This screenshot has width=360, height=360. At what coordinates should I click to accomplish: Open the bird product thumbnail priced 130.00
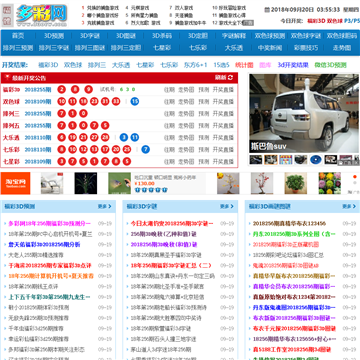119,183
